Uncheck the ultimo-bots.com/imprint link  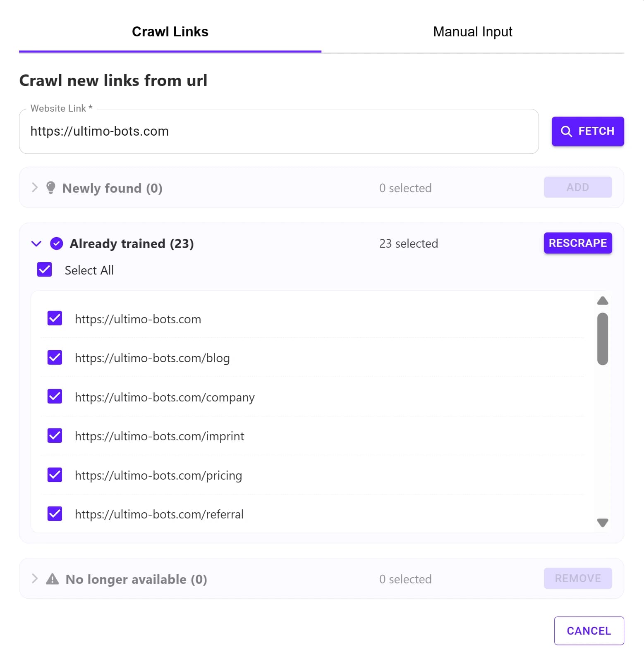55,435
